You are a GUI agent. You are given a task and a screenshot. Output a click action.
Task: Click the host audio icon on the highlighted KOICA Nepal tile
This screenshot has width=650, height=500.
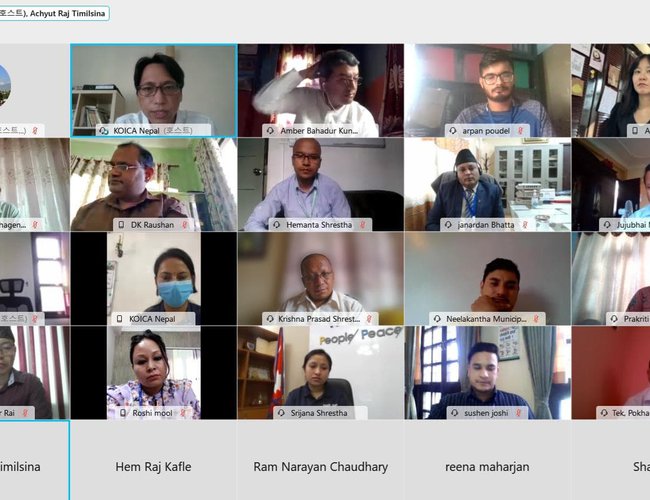(104, 131)
